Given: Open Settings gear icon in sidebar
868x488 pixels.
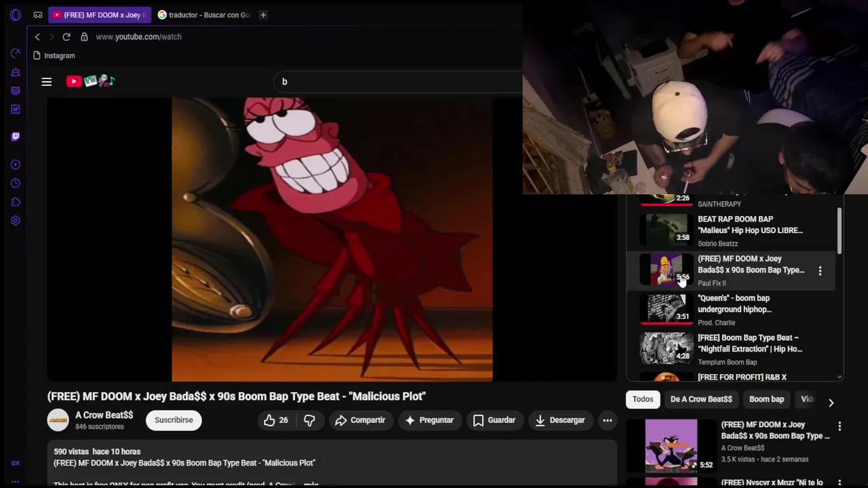Looking at the screenshot, I should [x=16, y=220].
